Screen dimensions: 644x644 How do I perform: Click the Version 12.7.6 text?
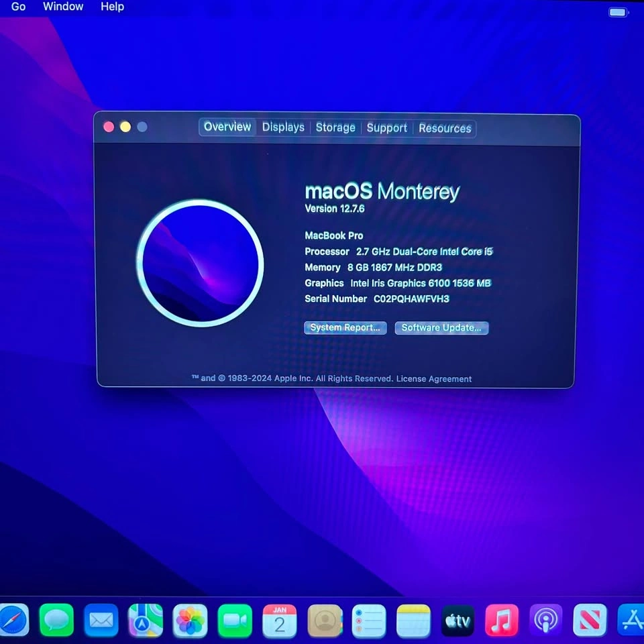[335, 209]
